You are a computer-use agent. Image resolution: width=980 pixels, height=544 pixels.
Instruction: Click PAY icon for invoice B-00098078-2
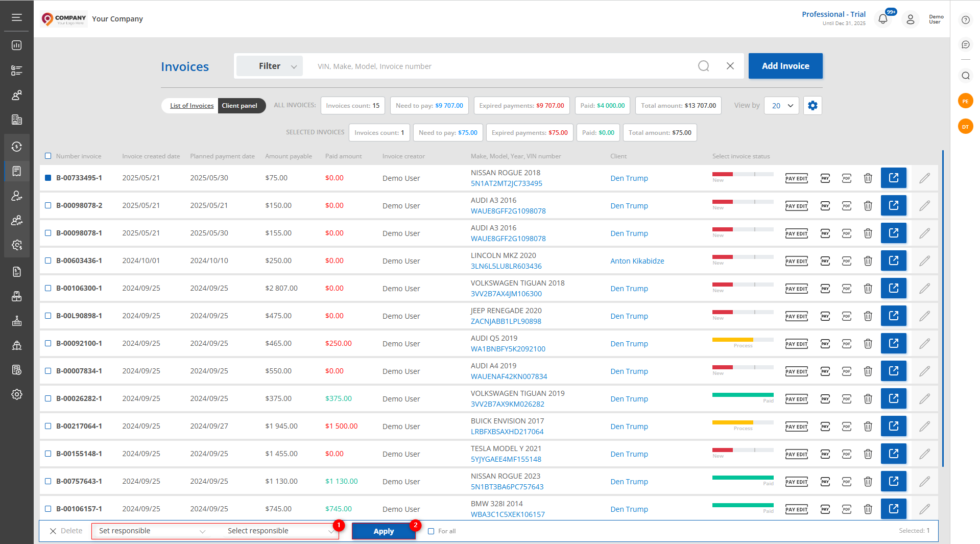825,206
